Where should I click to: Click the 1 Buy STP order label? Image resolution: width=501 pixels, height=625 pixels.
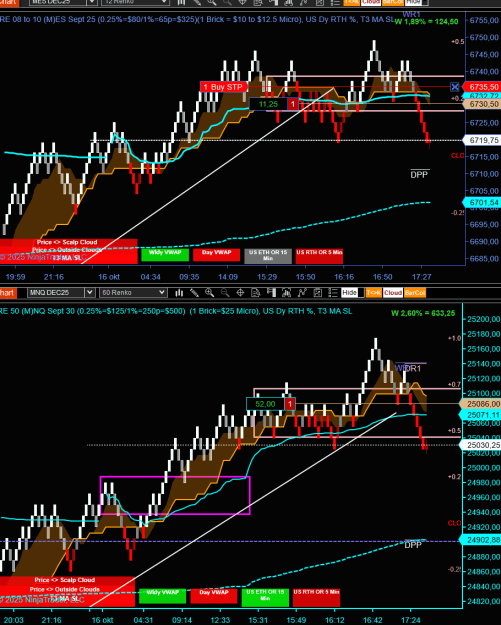pos(224,87)
